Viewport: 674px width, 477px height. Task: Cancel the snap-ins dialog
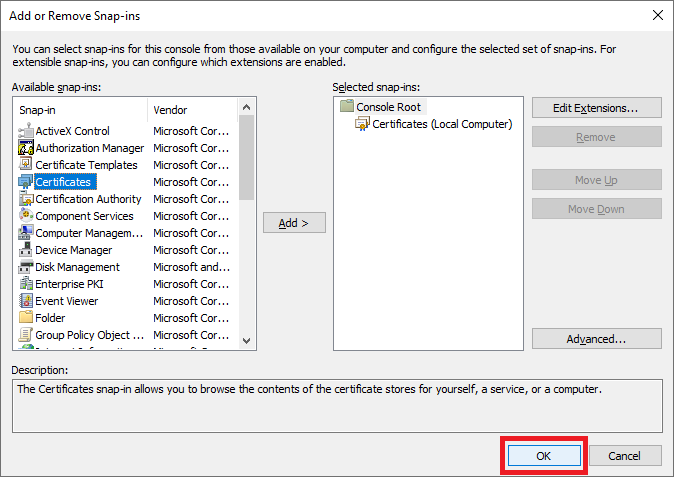click(624, 456)
